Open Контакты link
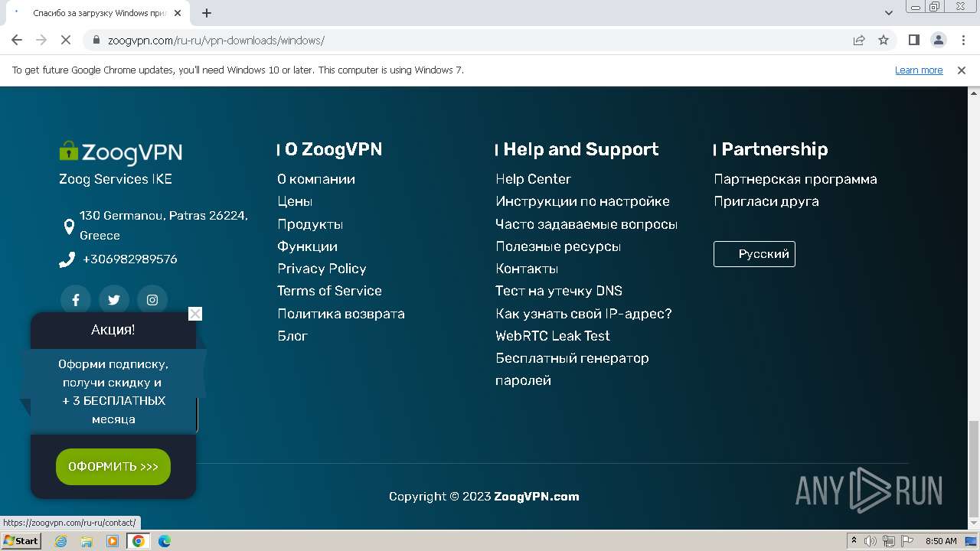This screenshot has width=980, height=551. point(527,269)
